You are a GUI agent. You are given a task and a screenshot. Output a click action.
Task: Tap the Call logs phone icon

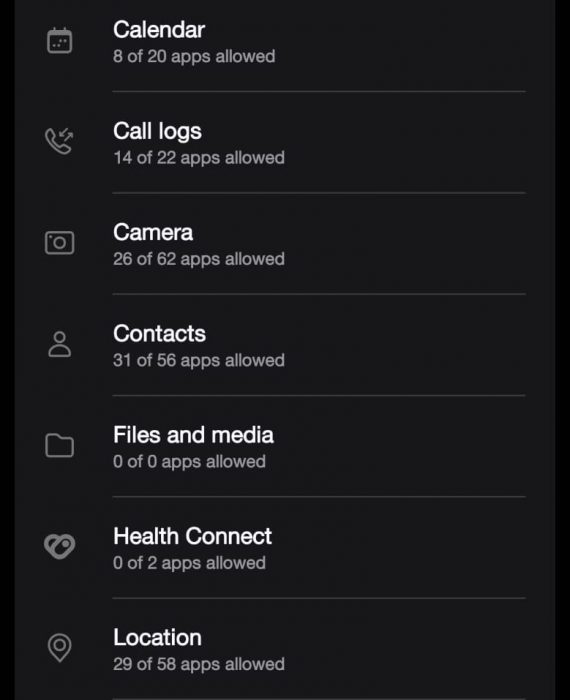point(59,141)
